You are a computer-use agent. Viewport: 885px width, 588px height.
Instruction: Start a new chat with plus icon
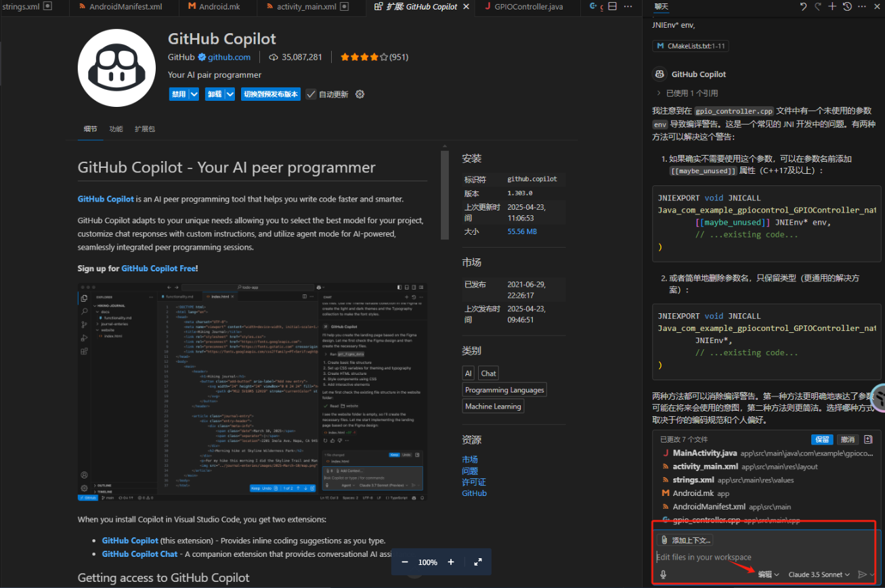[x=833, y=7]
